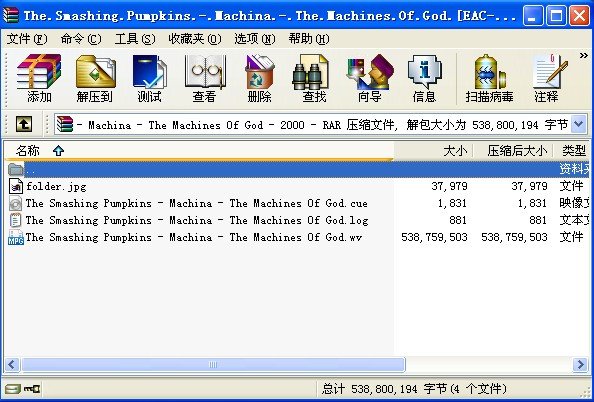Click the size value 538,759,503 in 大小 column

[434, 238]
